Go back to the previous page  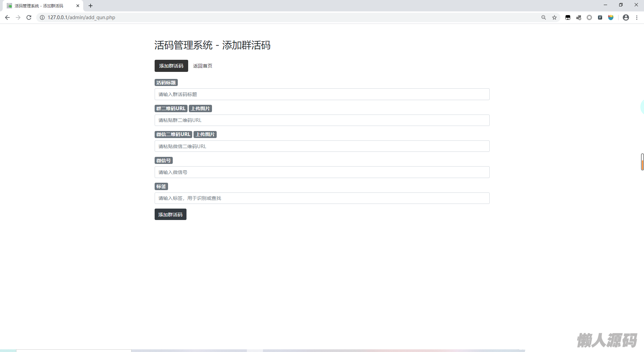7,17
